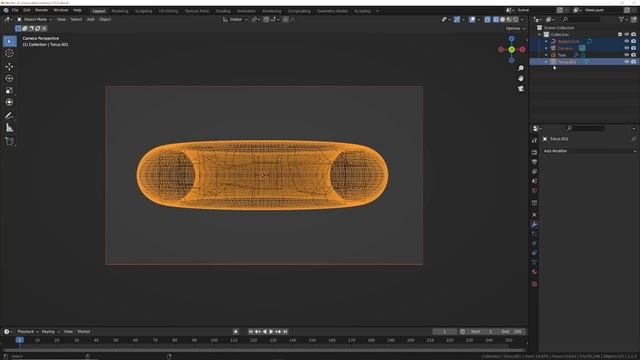Expand the BezierCircle tree item
Viewport: 640px width, 360px height.
point(546,41)
